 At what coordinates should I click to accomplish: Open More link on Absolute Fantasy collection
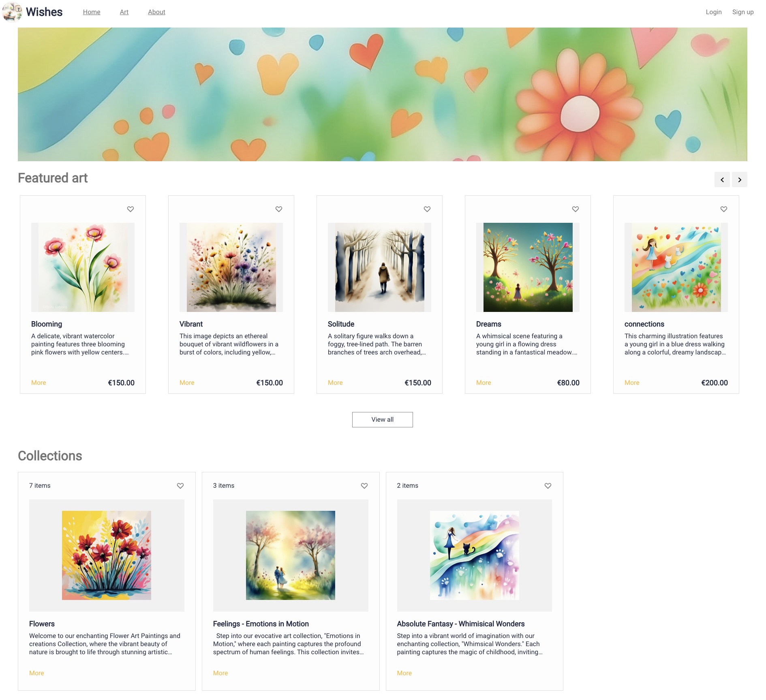click(x=404, y=673)
